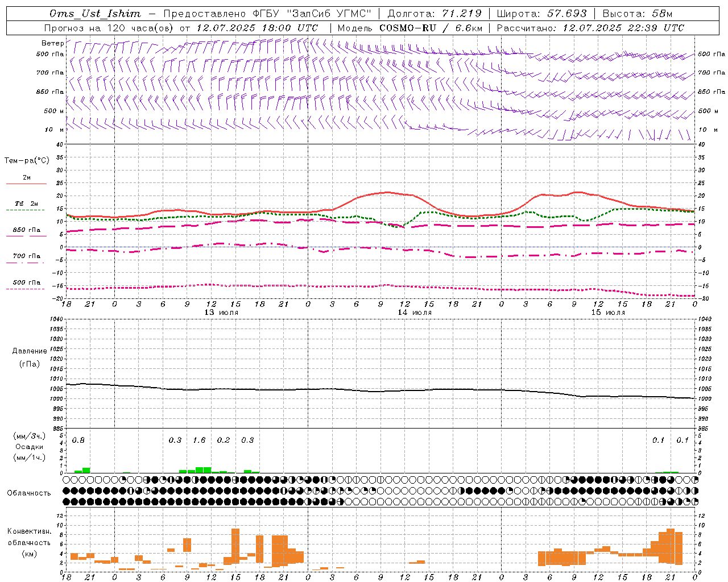Click the Тем-ра(°C) axis title
The image size is (728, 582).
[27, 161]
